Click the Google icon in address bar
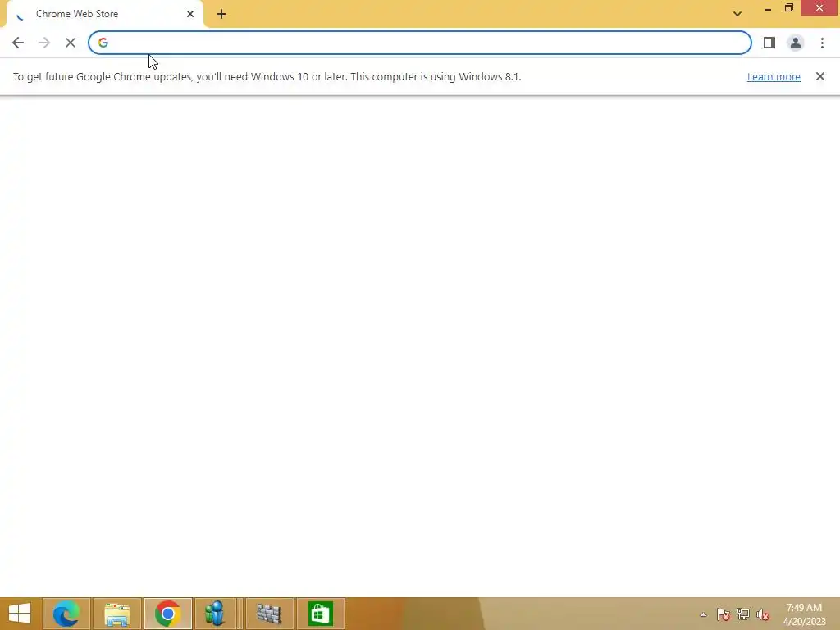This screenshot has width=840, height=630. point(103,43)
